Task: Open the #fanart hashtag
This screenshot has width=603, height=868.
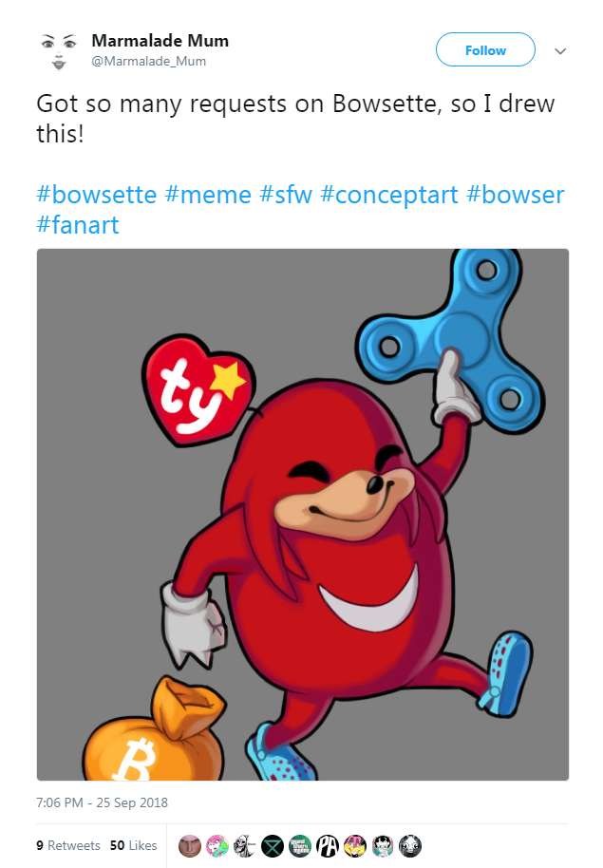Action: (x=78, y=225)
